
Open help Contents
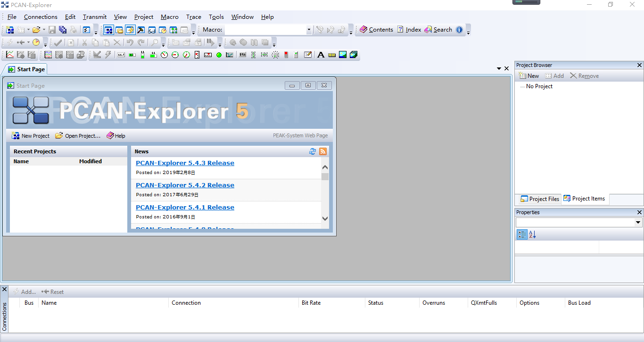376,29
